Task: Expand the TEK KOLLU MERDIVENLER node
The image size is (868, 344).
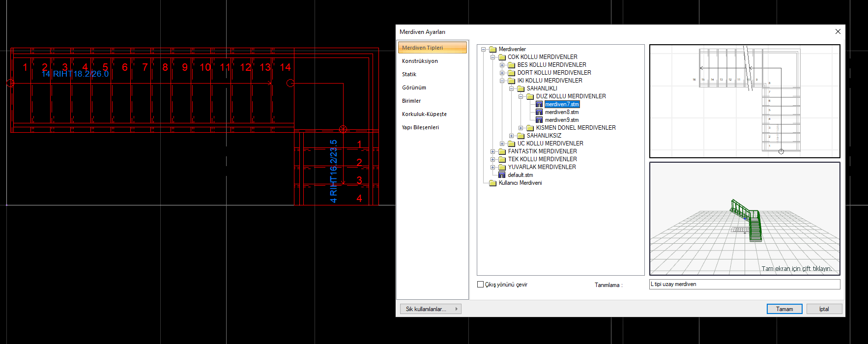Action: [492, 159]
